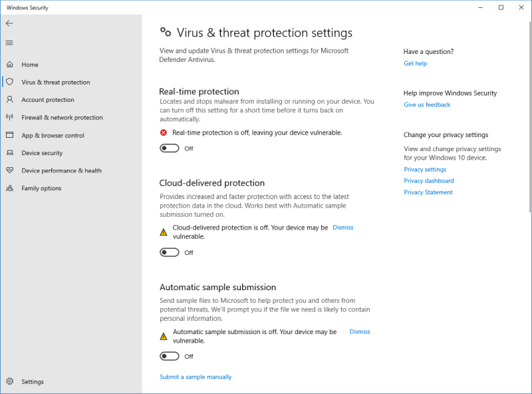Switch on Automatic sample submission
This screenshot has height=394, width=532.
[170, 356]
